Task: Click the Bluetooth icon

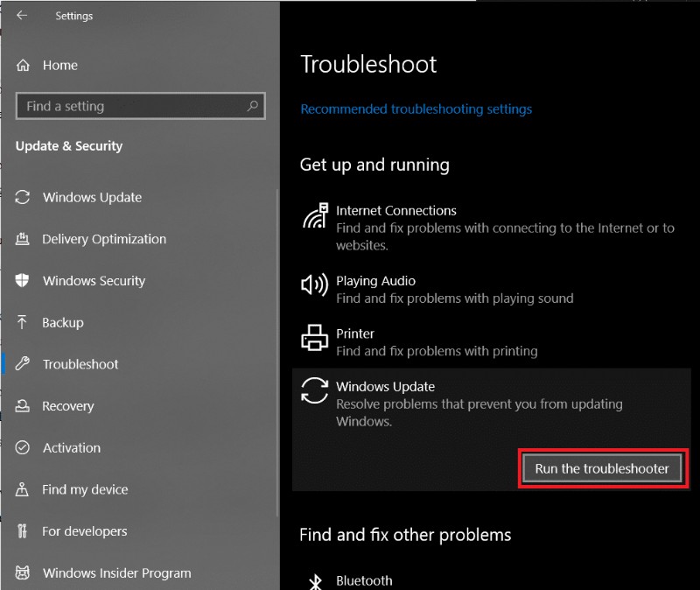Action: (x=314, y=580)
